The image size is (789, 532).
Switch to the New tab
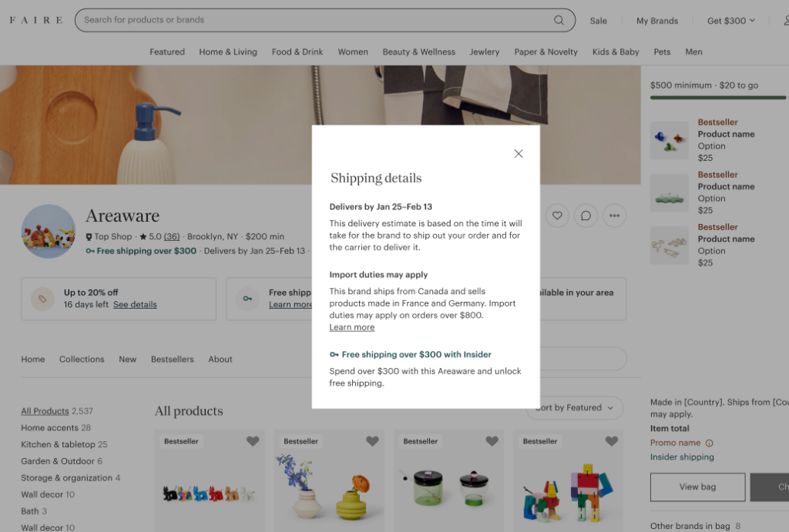[127, 359]
